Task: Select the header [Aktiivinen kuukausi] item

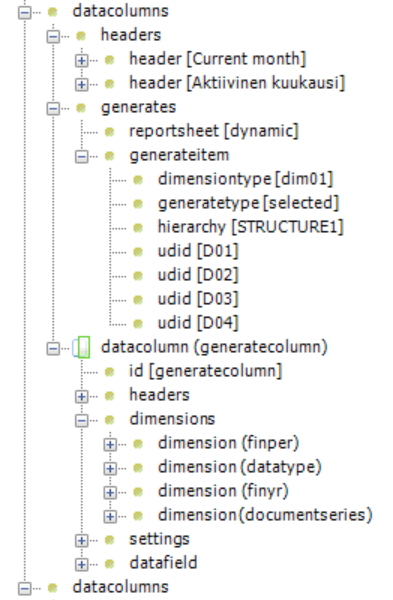Action: 237,83
